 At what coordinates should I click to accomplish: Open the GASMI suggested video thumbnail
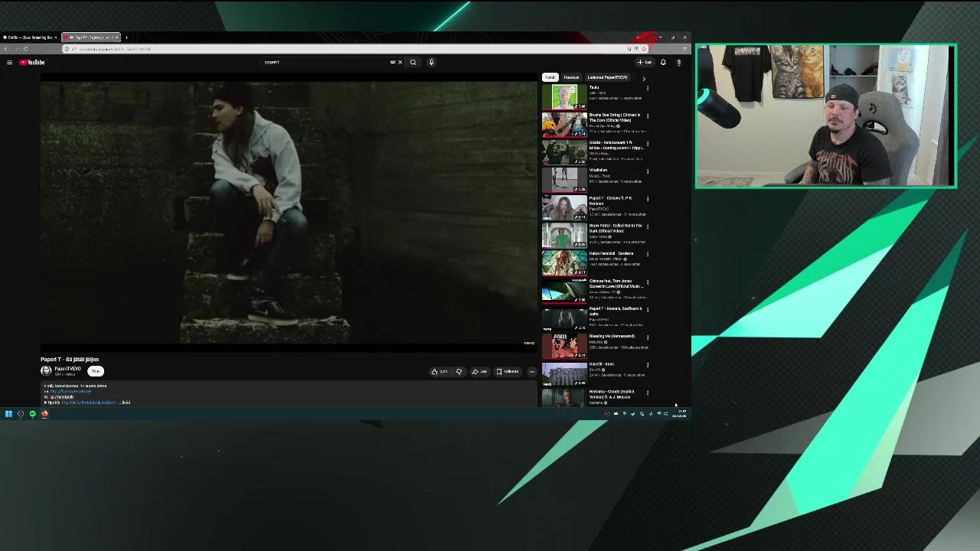564,152
